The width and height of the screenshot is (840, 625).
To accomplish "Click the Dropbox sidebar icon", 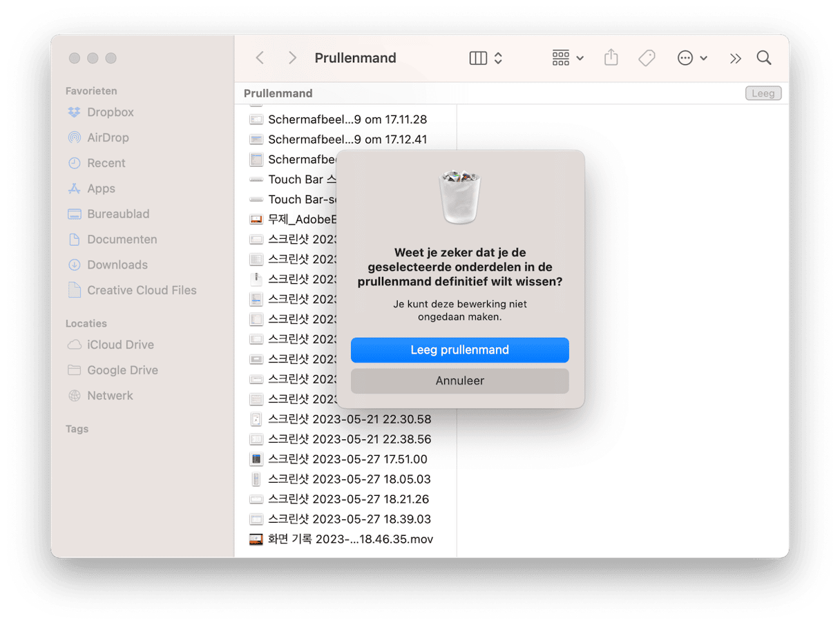I will (x=75, y=112).
